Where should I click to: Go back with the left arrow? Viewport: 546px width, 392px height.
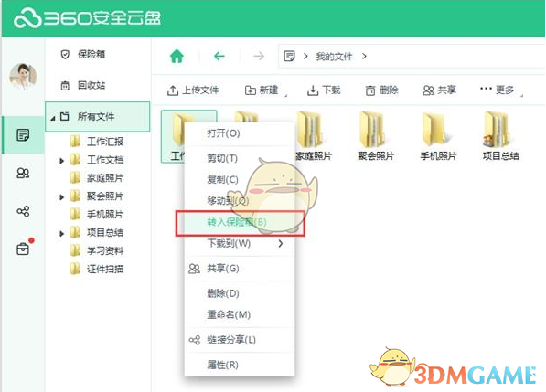(219, 56)
